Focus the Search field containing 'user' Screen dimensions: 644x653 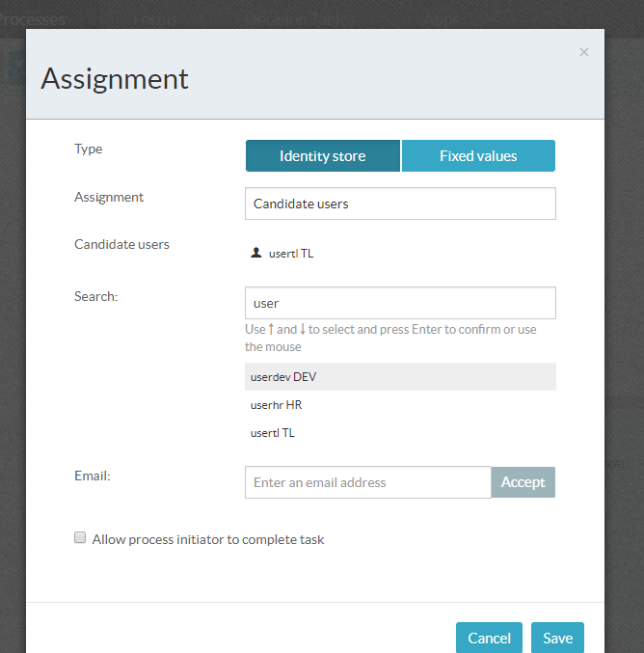pyautogui.click(x=400, y=303)
